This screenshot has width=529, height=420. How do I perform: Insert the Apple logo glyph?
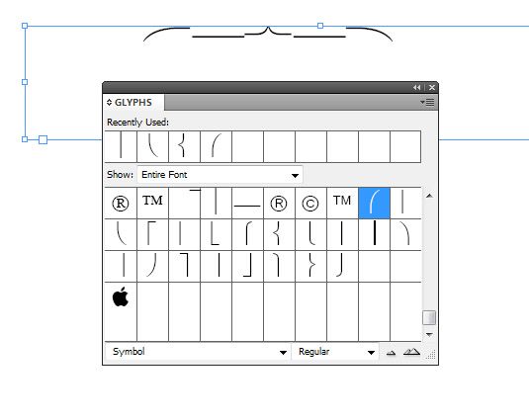121,298
